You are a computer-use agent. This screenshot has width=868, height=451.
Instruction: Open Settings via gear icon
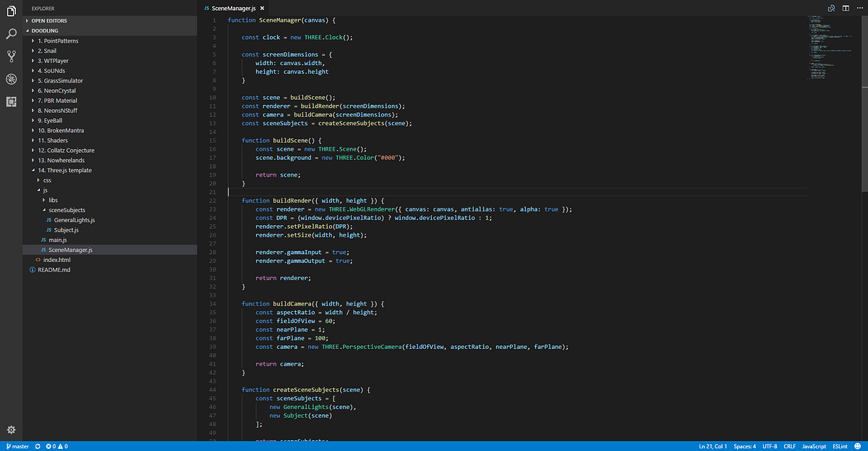pyautogui.click(x=11, y=430)
